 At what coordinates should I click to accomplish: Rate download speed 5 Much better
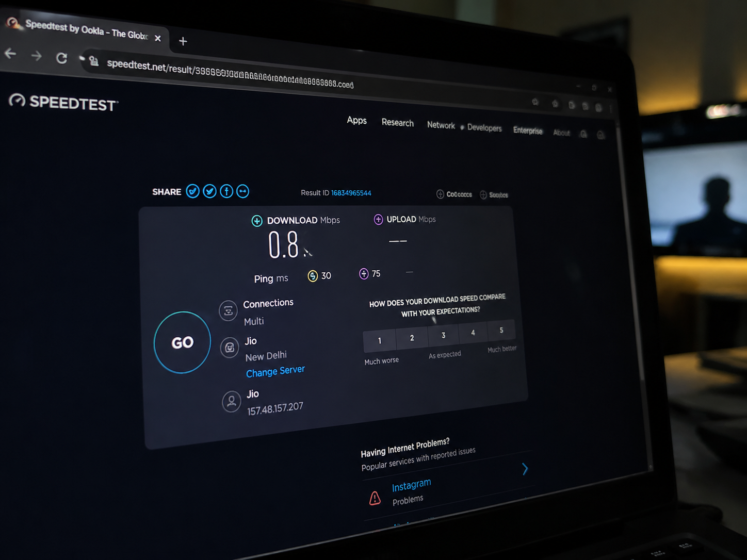[501, 330]
